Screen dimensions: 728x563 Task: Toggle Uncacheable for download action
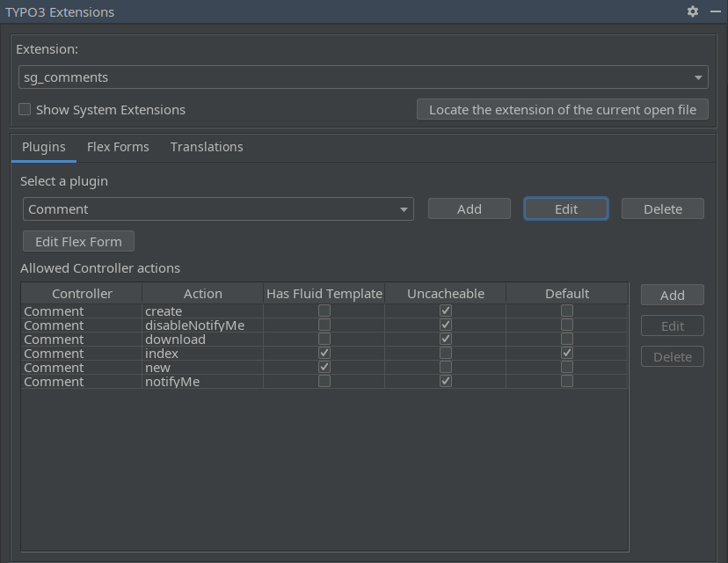tap(446, 338)
